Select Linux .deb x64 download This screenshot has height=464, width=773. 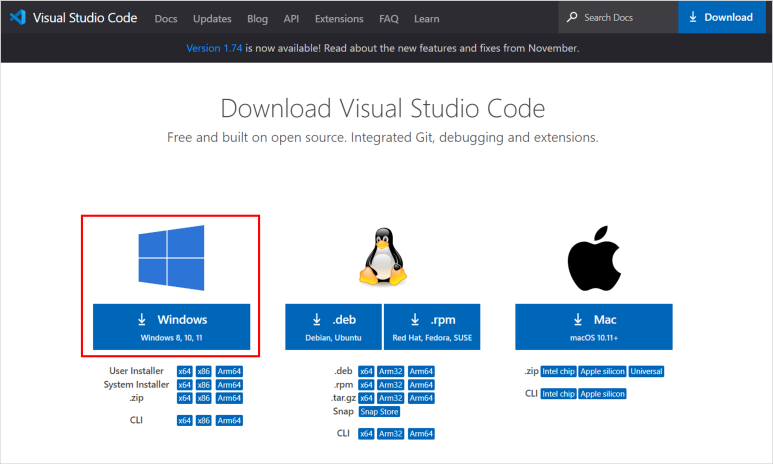point(366,371)
